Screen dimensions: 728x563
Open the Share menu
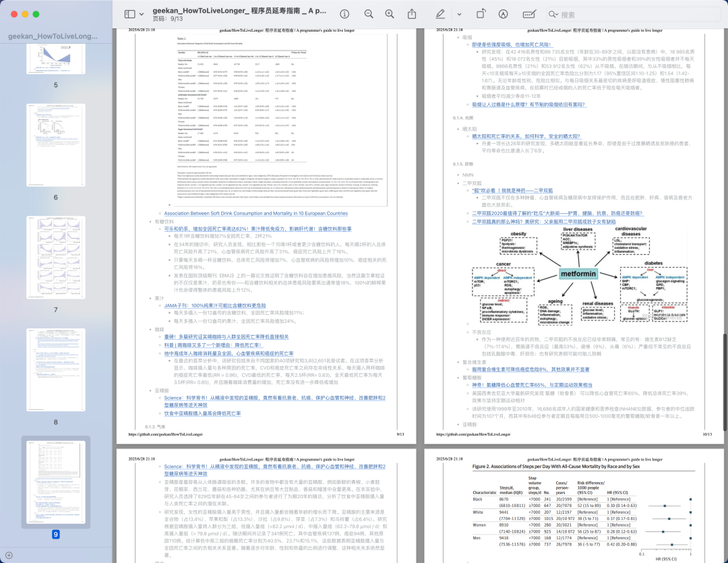point(412,14)
